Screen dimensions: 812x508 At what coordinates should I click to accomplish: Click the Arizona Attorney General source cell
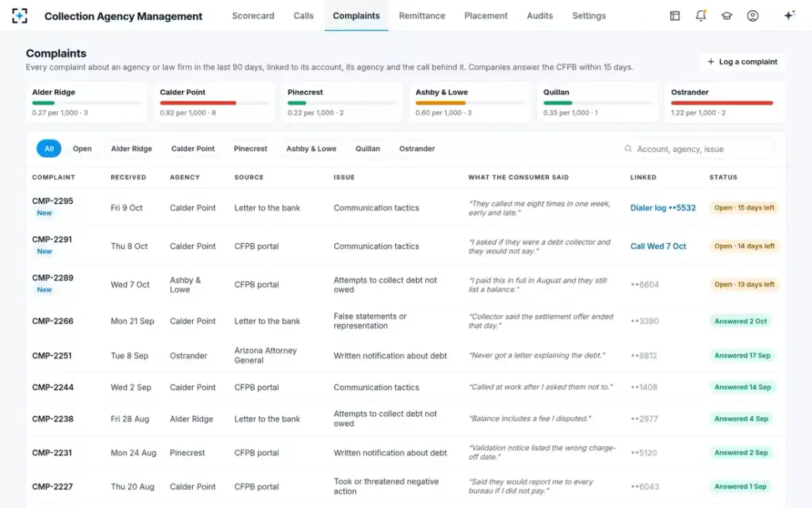[265, 356]
